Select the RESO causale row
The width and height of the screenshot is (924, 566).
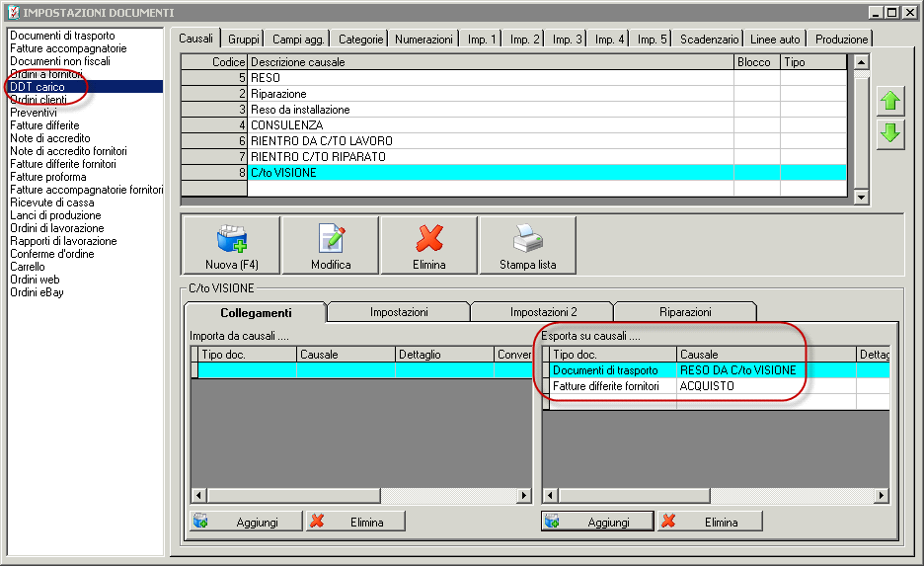click(x=514, y=78)
